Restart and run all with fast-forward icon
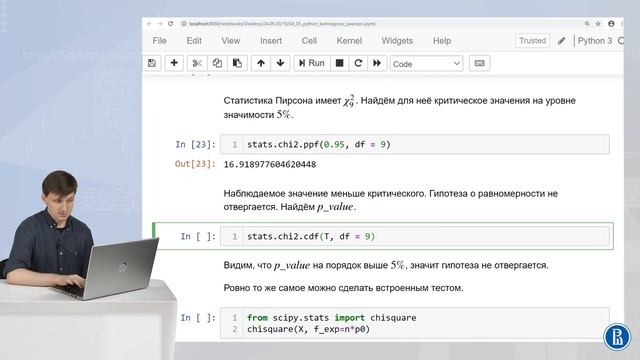This screenshot has width=640, height=360. tap(377, 63)
